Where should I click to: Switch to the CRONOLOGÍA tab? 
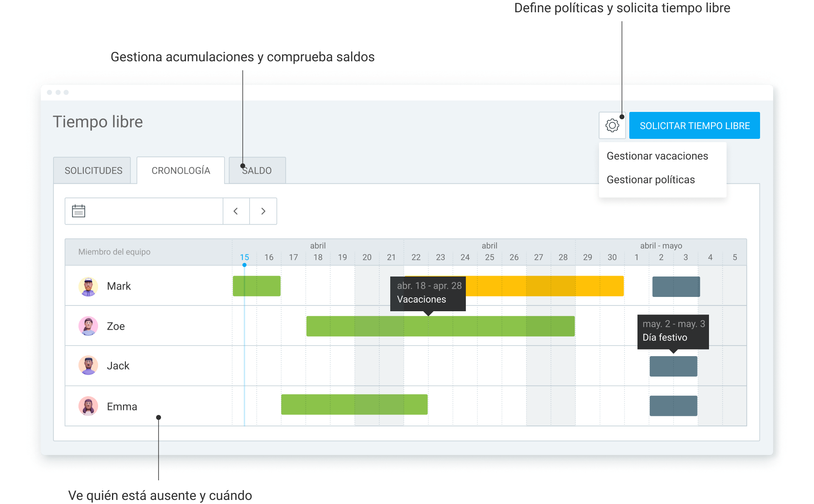(x=181, y=170)
